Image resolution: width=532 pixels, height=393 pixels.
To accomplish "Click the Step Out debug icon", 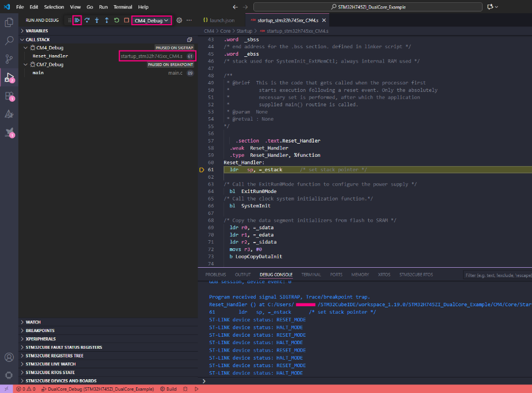I will click(106, 20).
